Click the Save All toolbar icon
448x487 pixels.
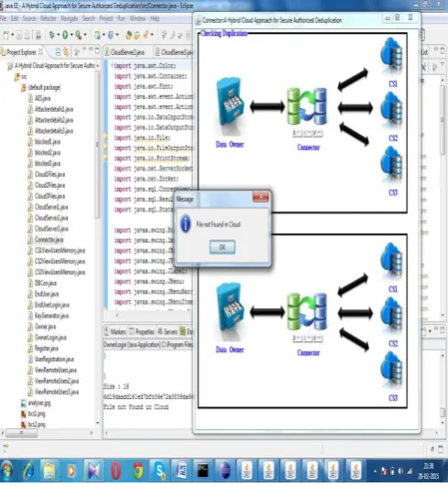27,35
